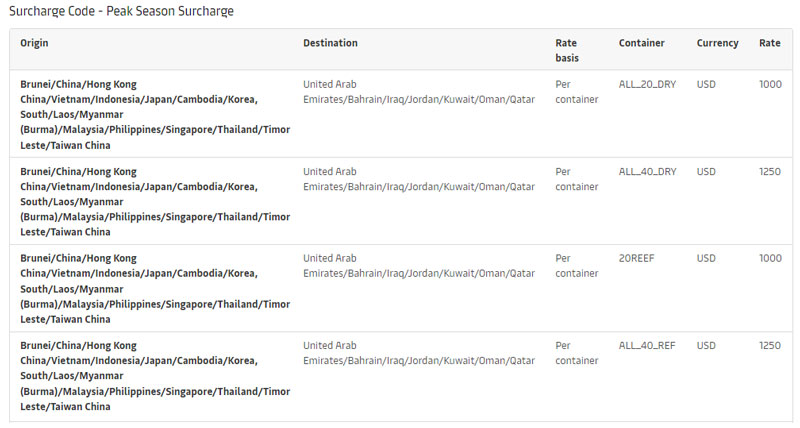Screen dimensions: 800x428
Task: Click the Currency column header
Action: 717,43
